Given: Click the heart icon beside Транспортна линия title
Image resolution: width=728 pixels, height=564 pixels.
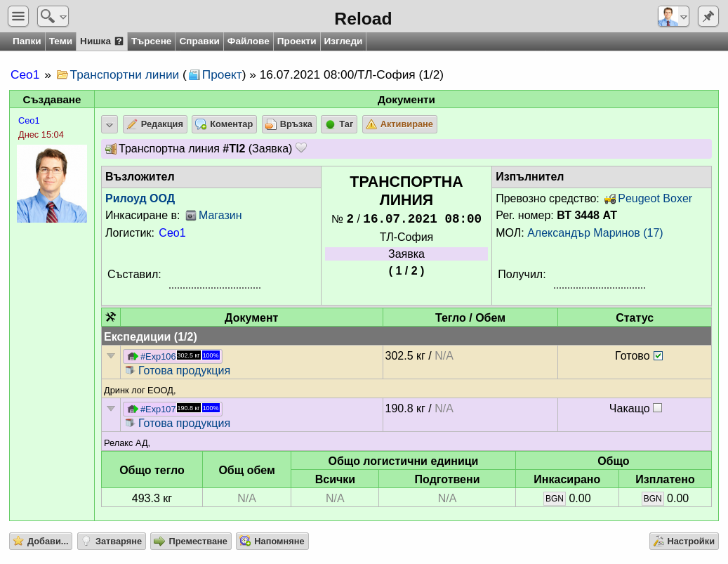Looking at the screenshot, I should (x=301, y=147).
